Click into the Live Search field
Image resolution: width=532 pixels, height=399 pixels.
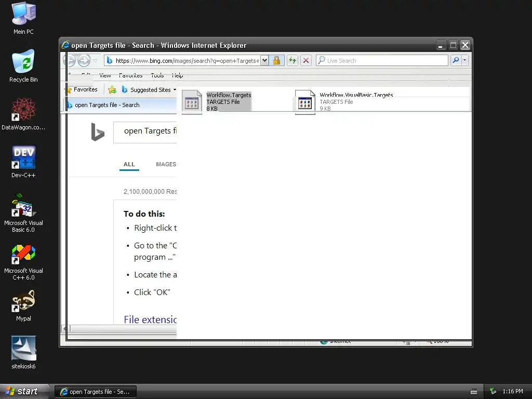(x=382, y=60)
